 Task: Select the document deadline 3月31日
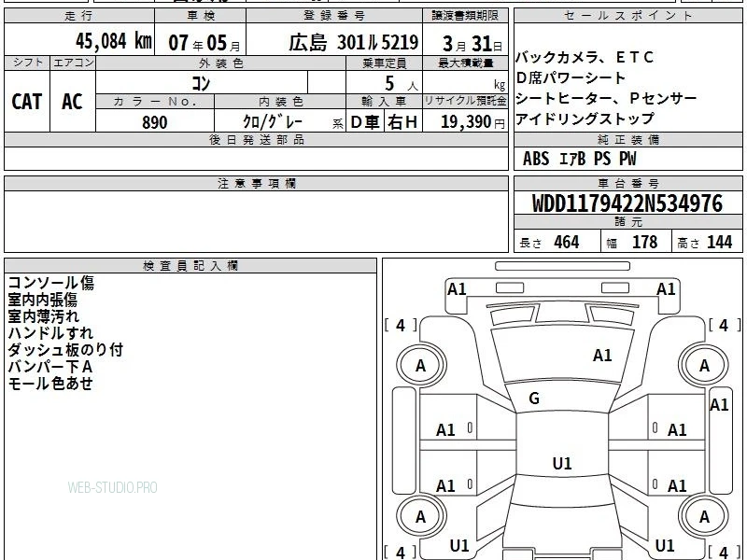pos(472,43)
